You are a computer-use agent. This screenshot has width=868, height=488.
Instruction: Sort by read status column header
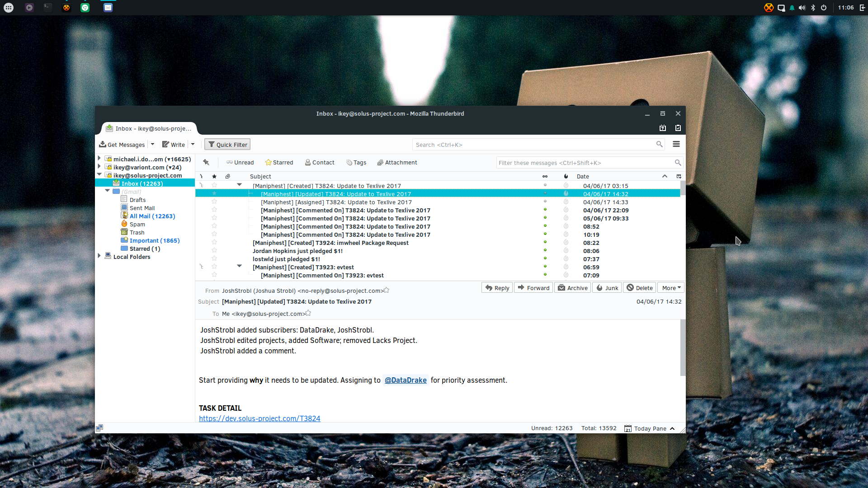tap(545, 176)
